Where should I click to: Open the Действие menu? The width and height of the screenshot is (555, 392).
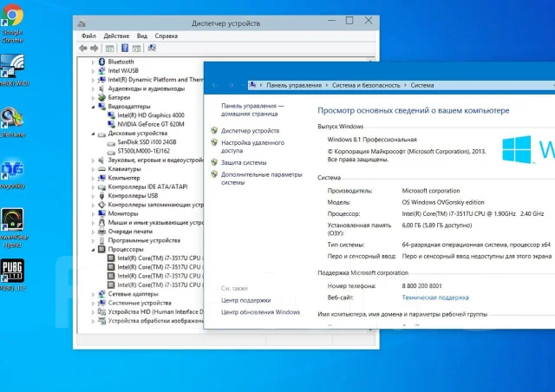pyautogui.click(x=116, y=36)
